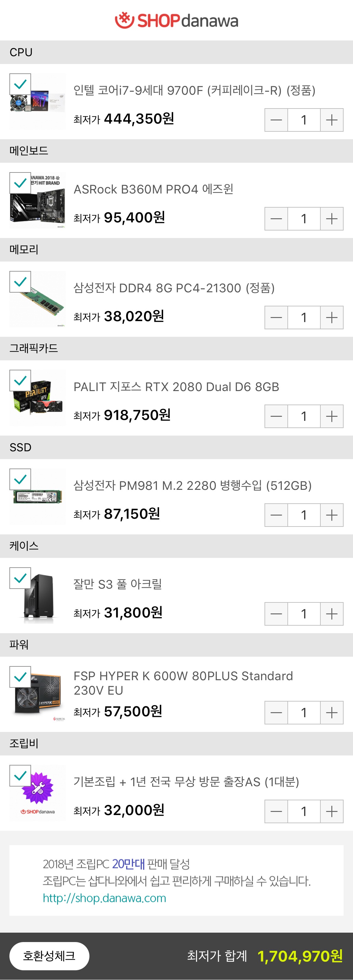This screenshot has width=353, height=980.
Task: Uncheck the Intel i7-9700F CPU checkbox
Action: (20, 84)
